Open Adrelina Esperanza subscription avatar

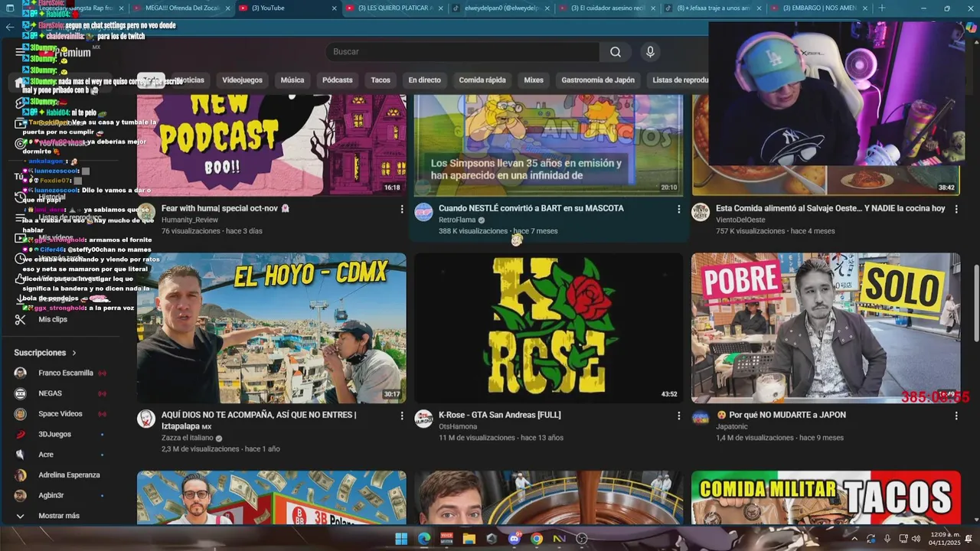(21, 475)
